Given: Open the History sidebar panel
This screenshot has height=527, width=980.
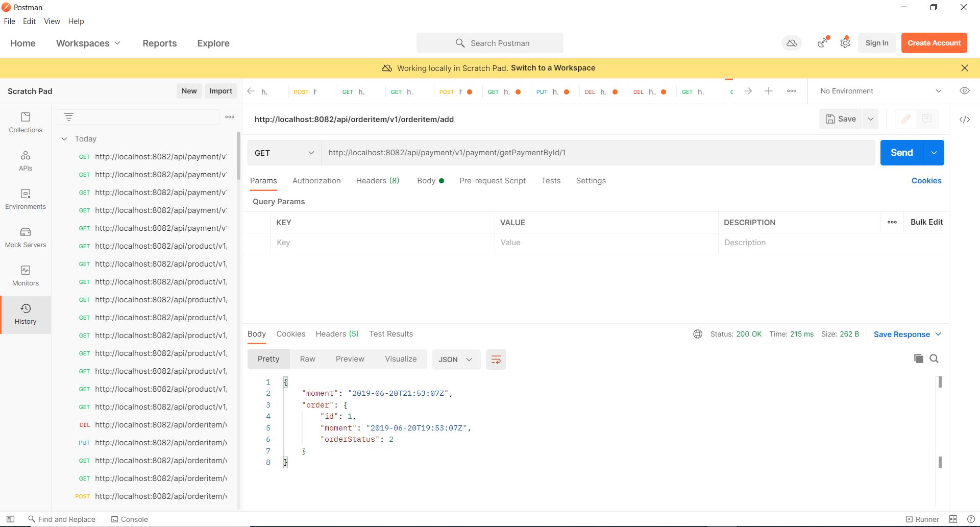Looking at the screenshot, I should pos(26,315).
